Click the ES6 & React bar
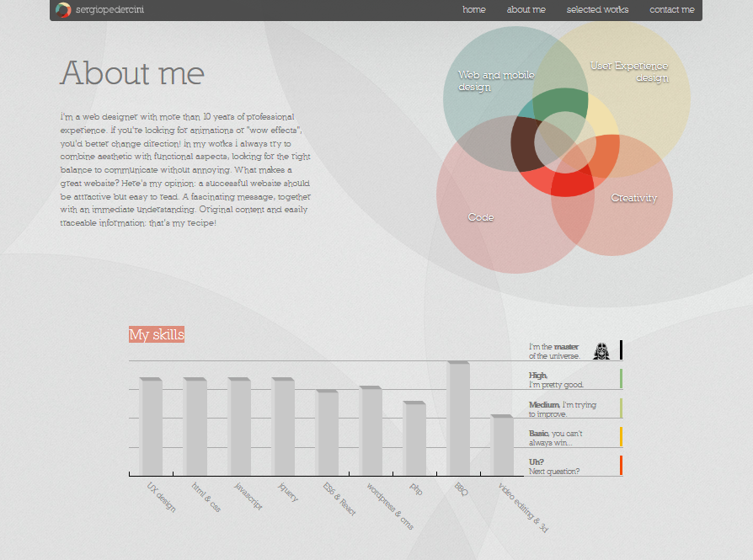This screenshot has height=560, width=753. (327, 433)
